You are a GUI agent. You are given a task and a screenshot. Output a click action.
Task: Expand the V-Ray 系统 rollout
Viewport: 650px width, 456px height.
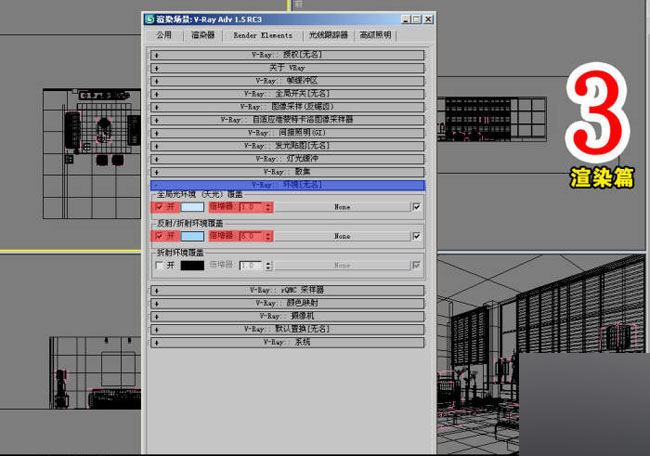click(x=287, y=342)
